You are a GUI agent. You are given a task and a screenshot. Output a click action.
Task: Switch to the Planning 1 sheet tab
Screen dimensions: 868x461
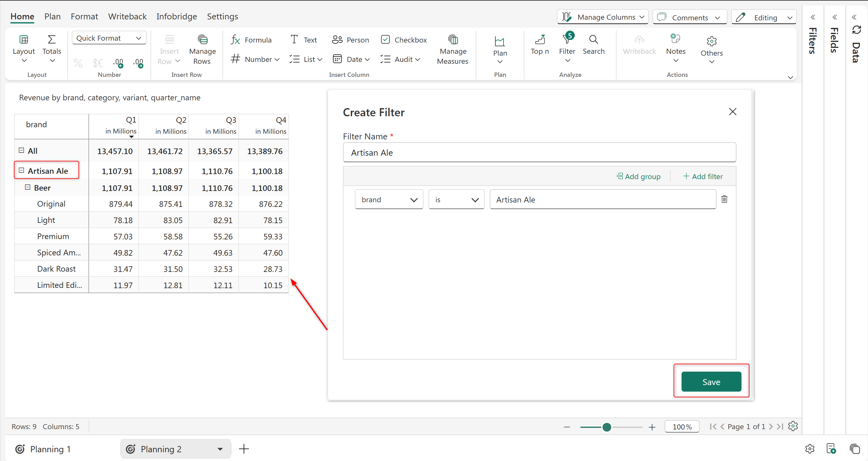point(50,449)
